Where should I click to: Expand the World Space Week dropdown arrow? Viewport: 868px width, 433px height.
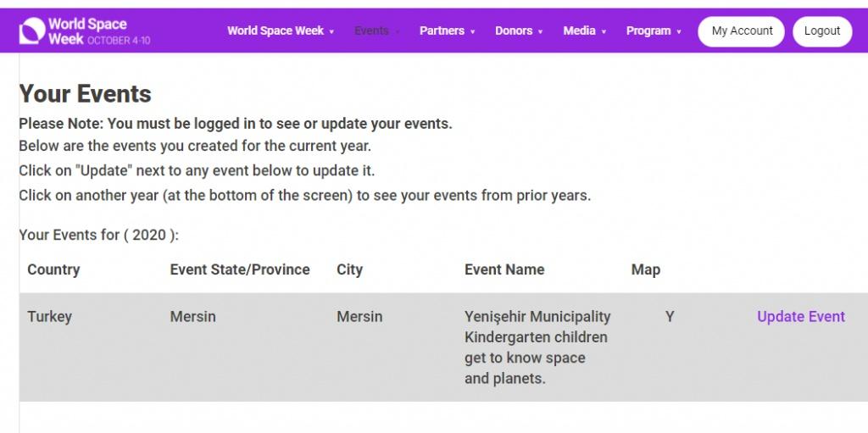[x=331, y=32]
